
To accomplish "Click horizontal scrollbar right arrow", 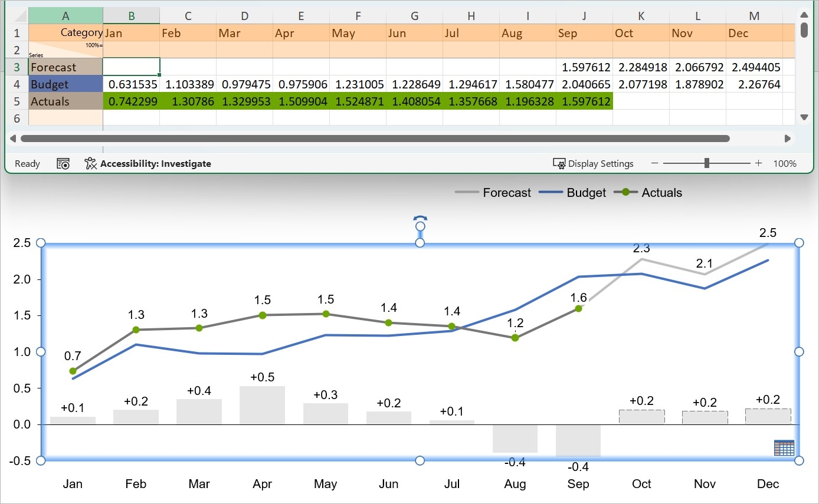I will (787, 139).
